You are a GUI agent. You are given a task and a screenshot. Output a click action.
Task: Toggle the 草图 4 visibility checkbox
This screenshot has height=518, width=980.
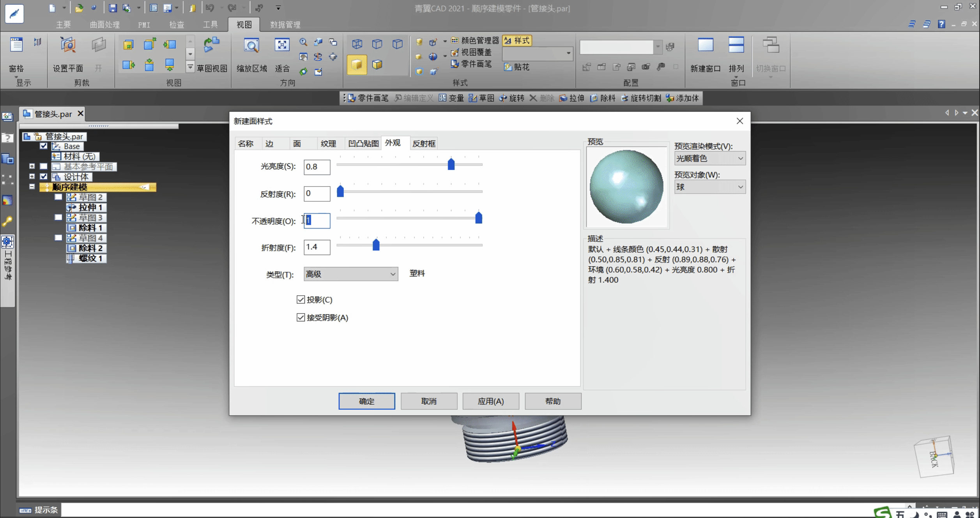[x=58, y=238]
